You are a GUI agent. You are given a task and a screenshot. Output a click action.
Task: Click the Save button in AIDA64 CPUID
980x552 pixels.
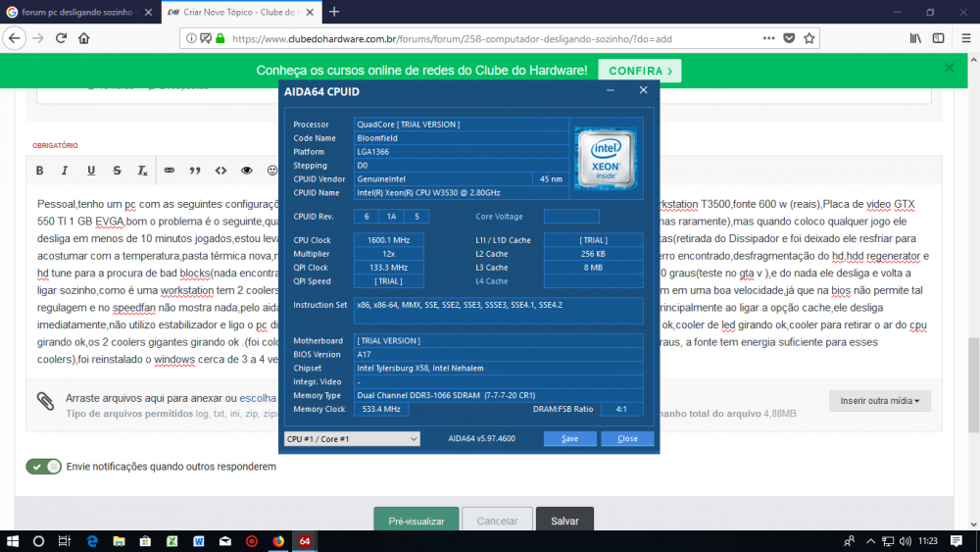[569, 438]
